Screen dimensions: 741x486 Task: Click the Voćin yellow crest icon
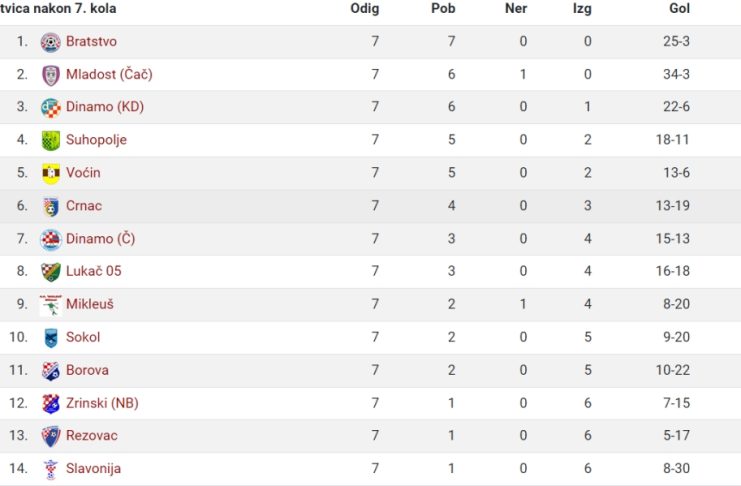51,174
